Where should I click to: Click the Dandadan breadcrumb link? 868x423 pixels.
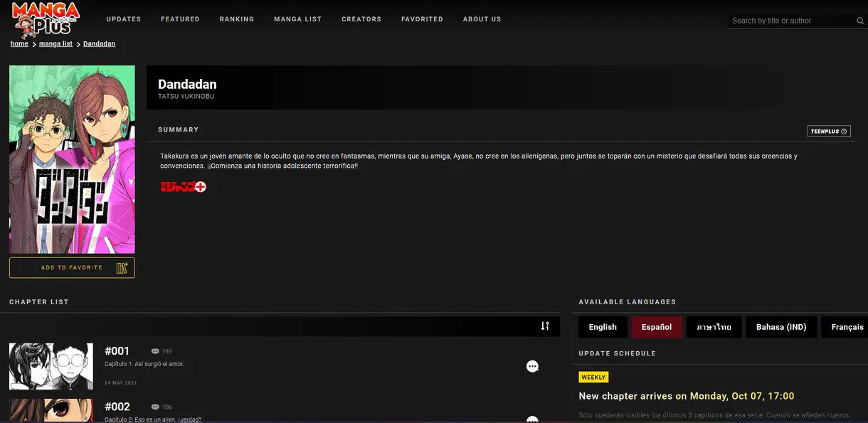[99, 44]
